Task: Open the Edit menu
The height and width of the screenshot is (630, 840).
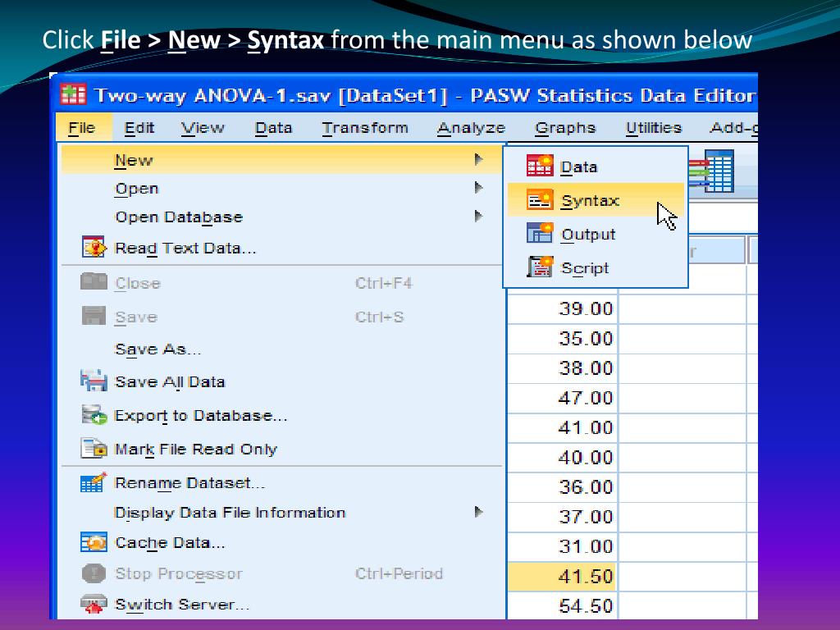Action: 139,127
